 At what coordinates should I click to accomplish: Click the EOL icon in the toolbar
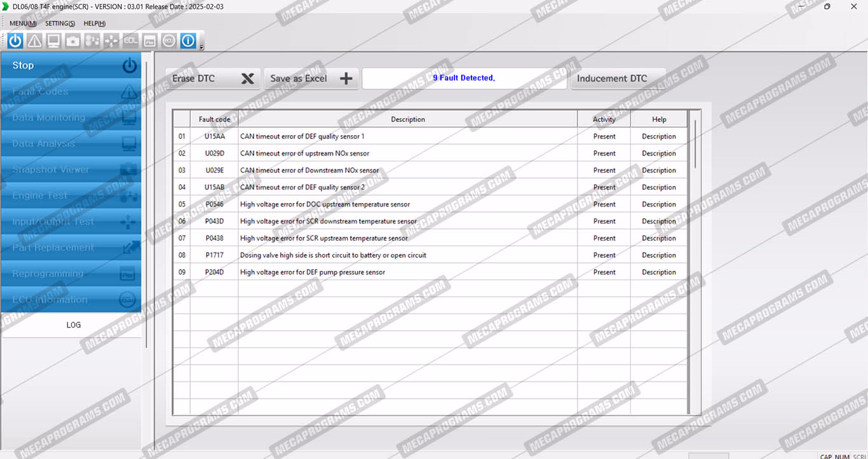pos(130,41)
